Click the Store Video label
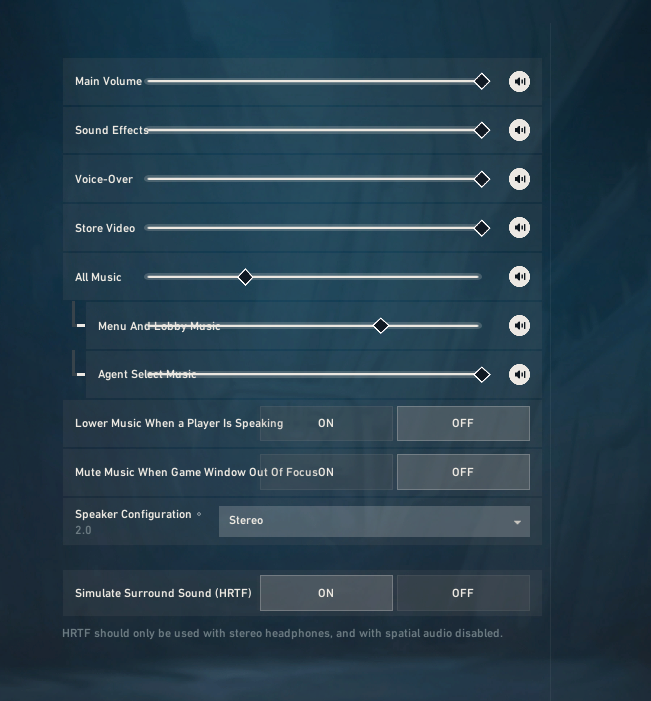Image resolution: width=651 pixels, height=701 pixels. pos(105,228)
